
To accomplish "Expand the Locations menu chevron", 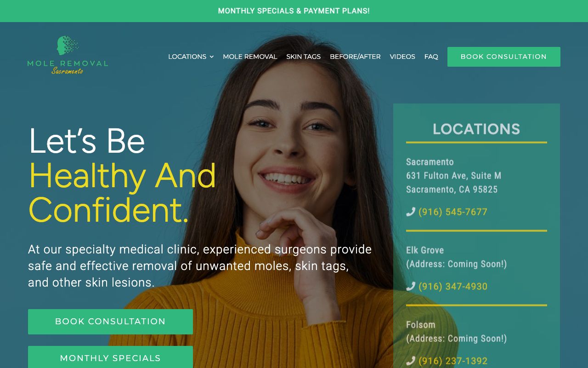I will pyautogui.click(x=212, y=57).
